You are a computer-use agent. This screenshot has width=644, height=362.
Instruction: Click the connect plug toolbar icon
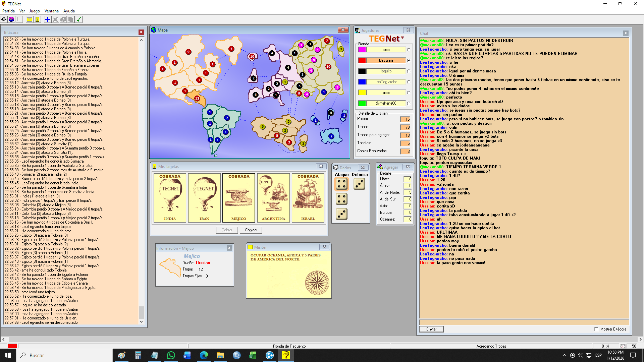[4, 19]
